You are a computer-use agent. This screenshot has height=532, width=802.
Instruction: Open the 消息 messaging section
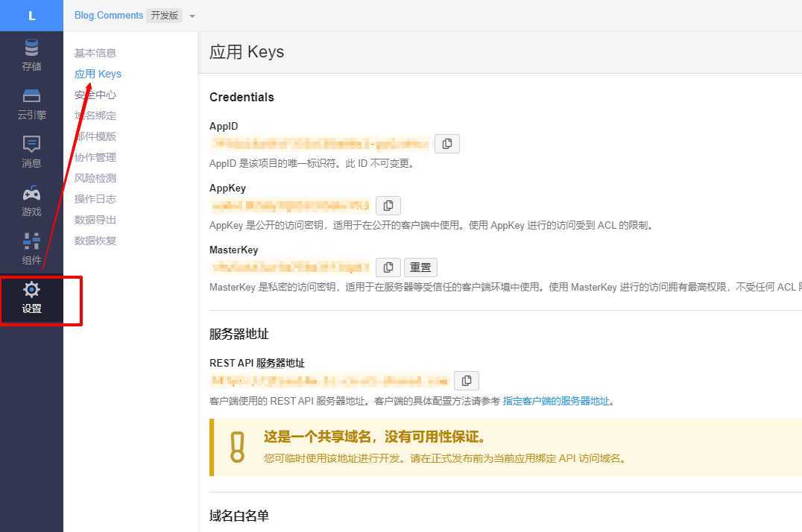[x=31, y=152]
